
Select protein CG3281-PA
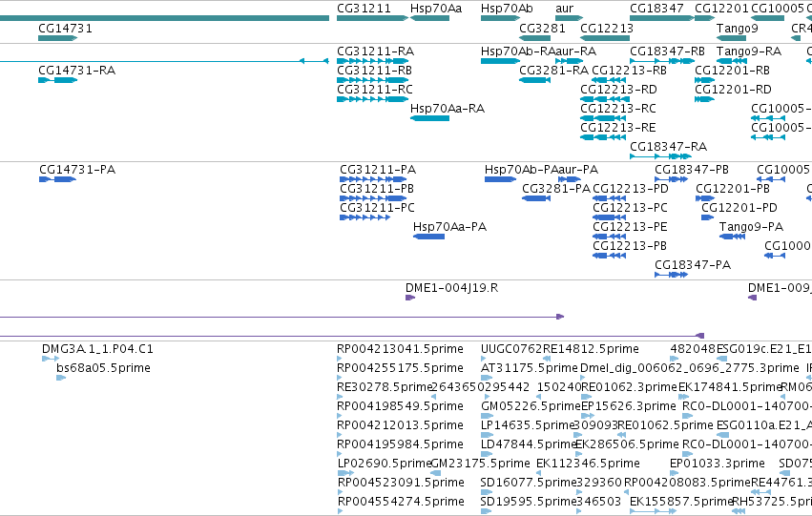tap(536, 198)
